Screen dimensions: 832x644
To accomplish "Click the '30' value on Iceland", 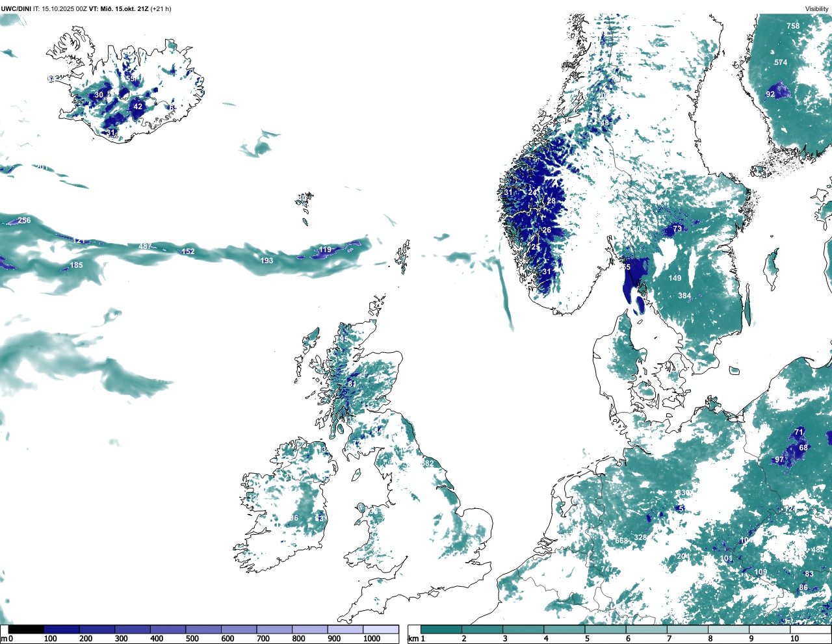I will point(99,95).
